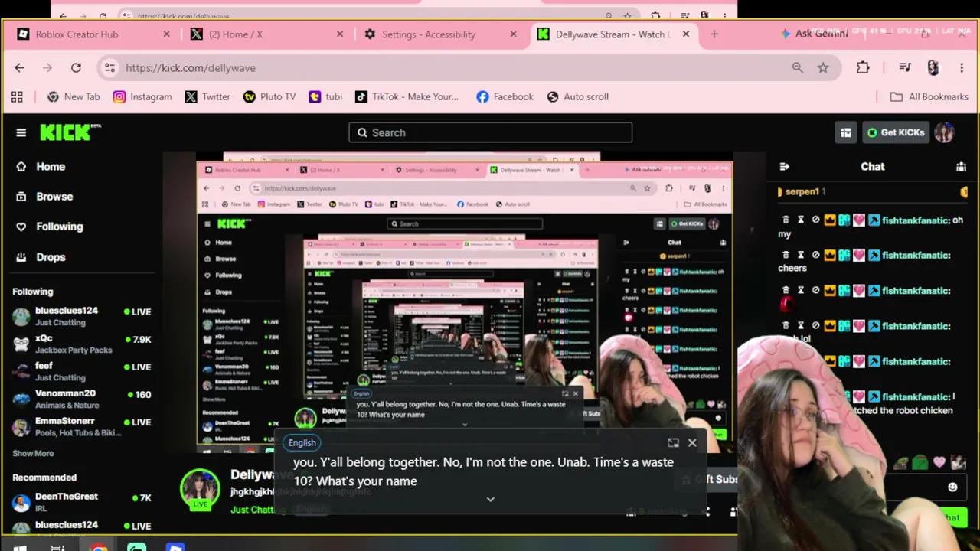Click the browser back arrow
980x551 pixels.
tap(20, 68)
